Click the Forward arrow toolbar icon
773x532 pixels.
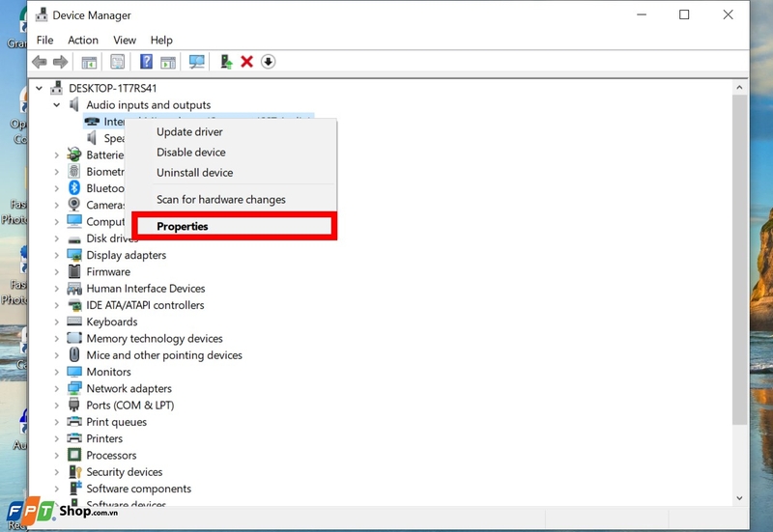tap(60, 62)
